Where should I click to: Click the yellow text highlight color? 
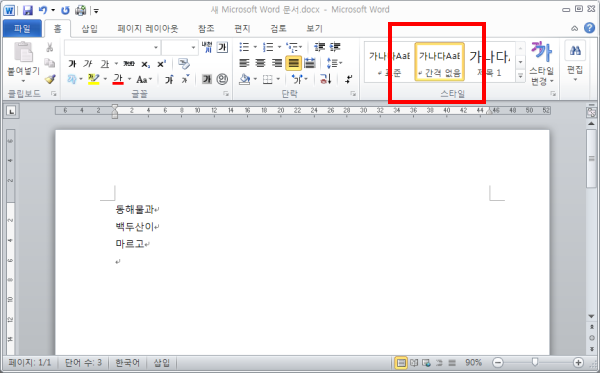click(93, 79)
